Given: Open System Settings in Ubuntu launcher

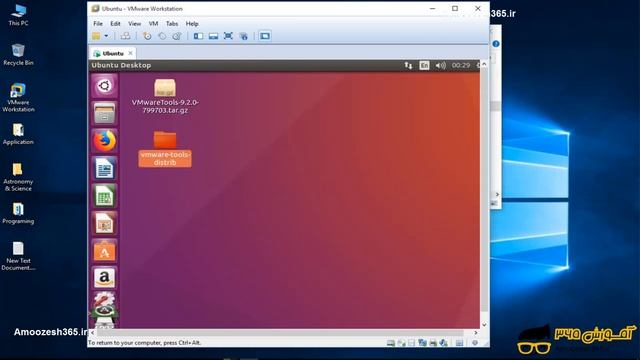Looking at the screenshot, I should [x=104, y=300].
